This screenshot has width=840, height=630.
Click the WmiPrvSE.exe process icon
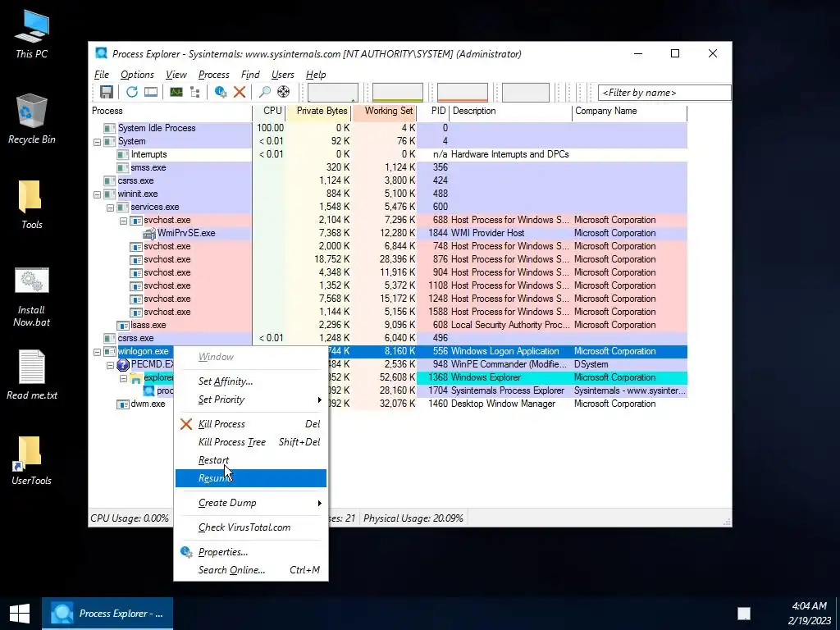(149, 233)
